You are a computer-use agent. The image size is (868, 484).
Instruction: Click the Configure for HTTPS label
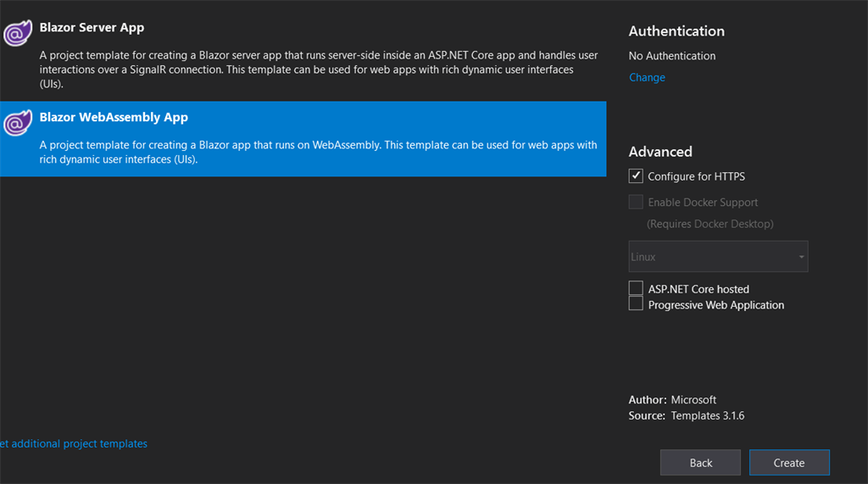pyautogui.click(x=697, y=176)
